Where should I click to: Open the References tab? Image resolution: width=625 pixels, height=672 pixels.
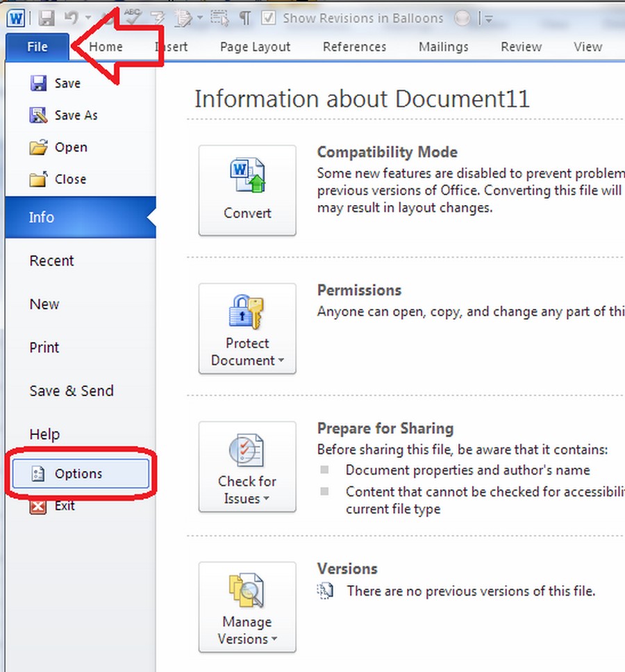355,47
